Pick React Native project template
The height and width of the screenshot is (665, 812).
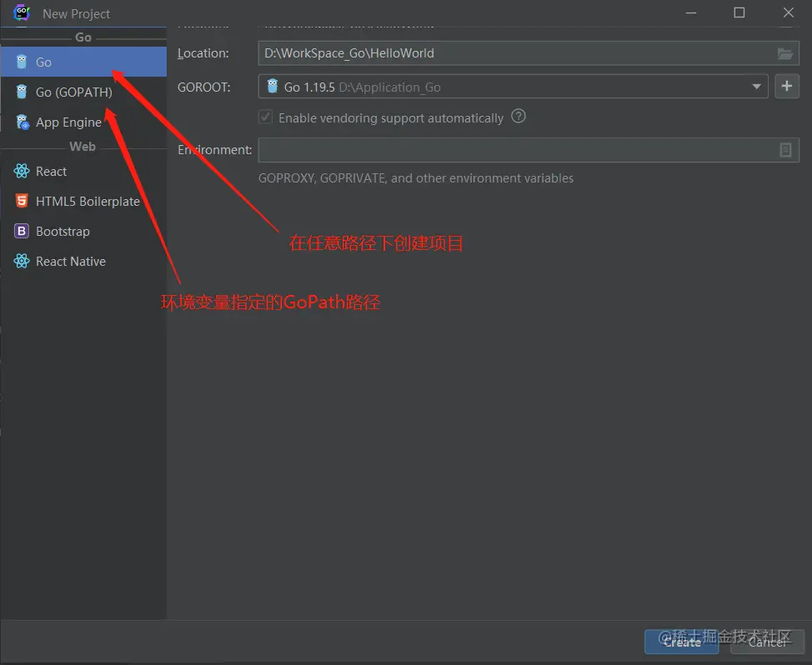click(x=83, y=262)
